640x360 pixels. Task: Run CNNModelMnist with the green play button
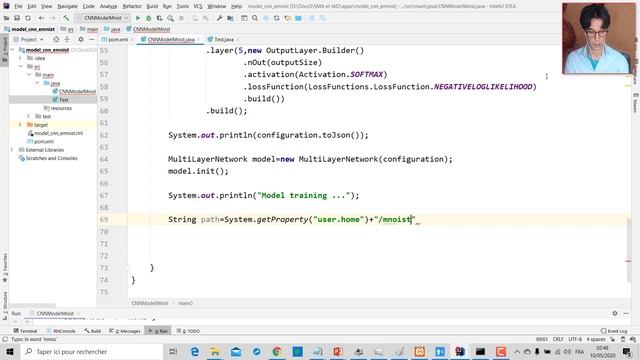pyautogui.click(x=138, y=18)
